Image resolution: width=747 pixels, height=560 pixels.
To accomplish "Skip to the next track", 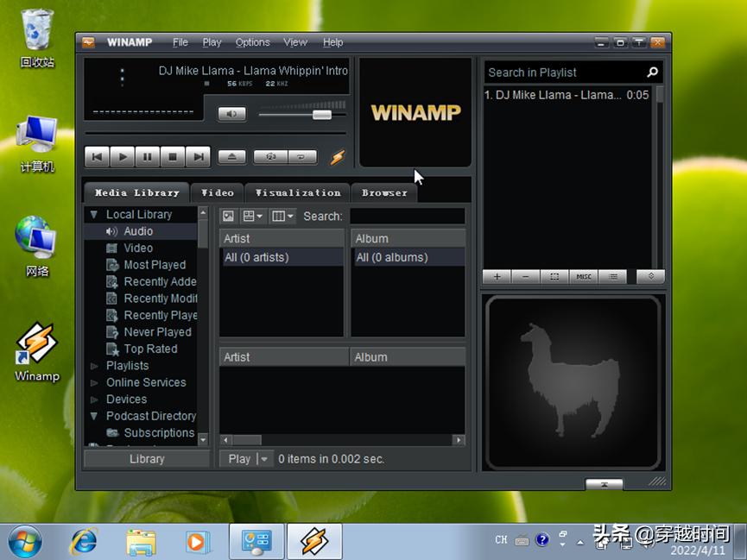I will click(x=198, y=157).
